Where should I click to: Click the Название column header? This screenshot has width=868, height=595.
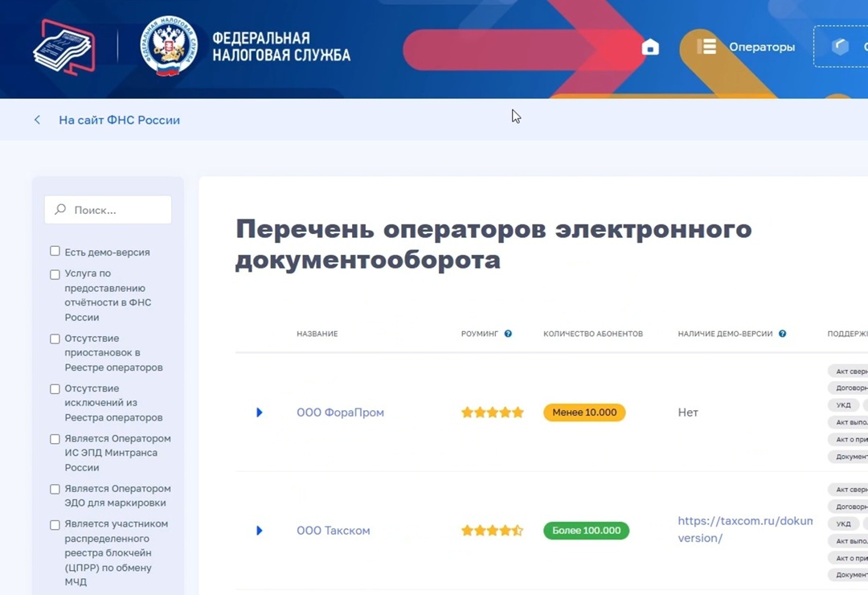pyautogui.click(x=317, y=334)
